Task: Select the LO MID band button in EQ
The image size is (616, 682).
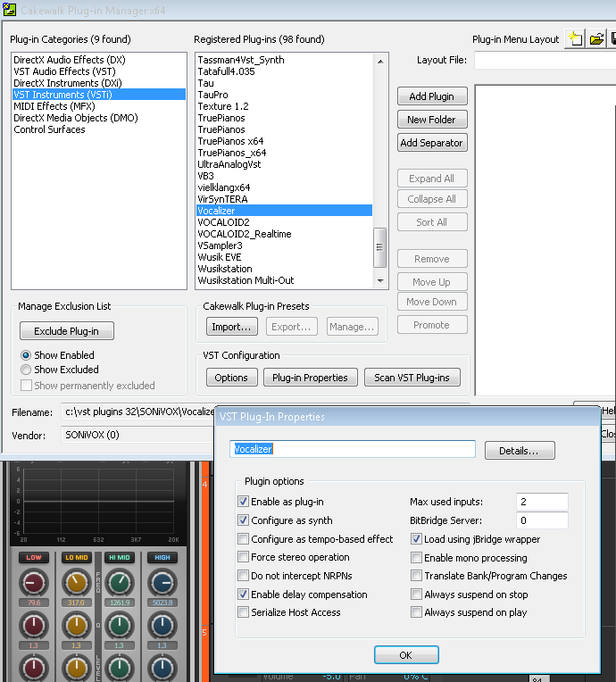Action: point(77,557)
